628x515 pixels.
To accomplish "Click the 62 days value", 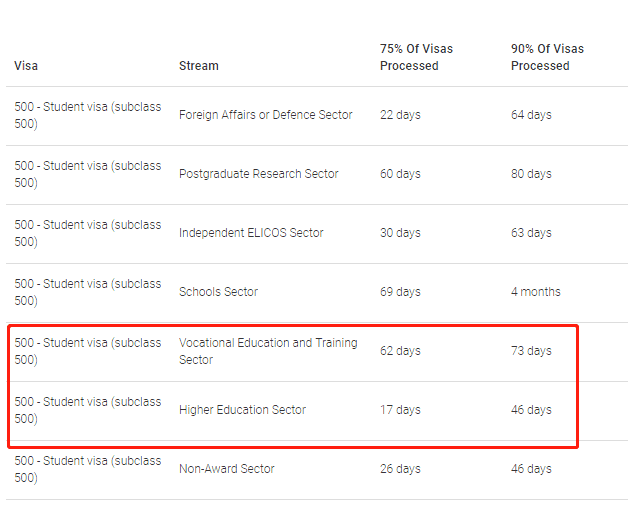I will click(x=400, y=351).
